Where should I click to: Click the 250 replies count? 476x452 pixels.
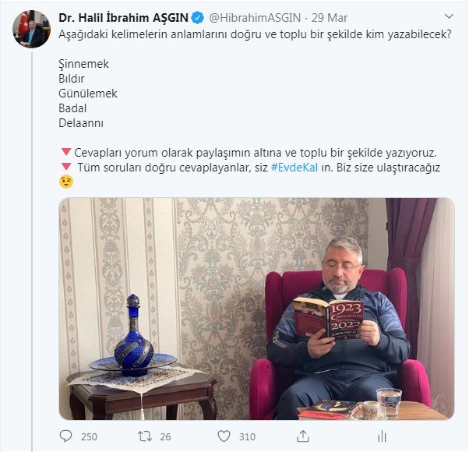coord(89,437)
